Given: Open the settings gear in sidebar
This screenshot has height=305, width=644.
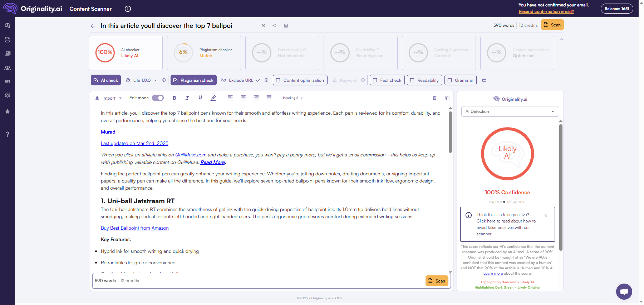Looking at the screenshot, I should (8, 95).
